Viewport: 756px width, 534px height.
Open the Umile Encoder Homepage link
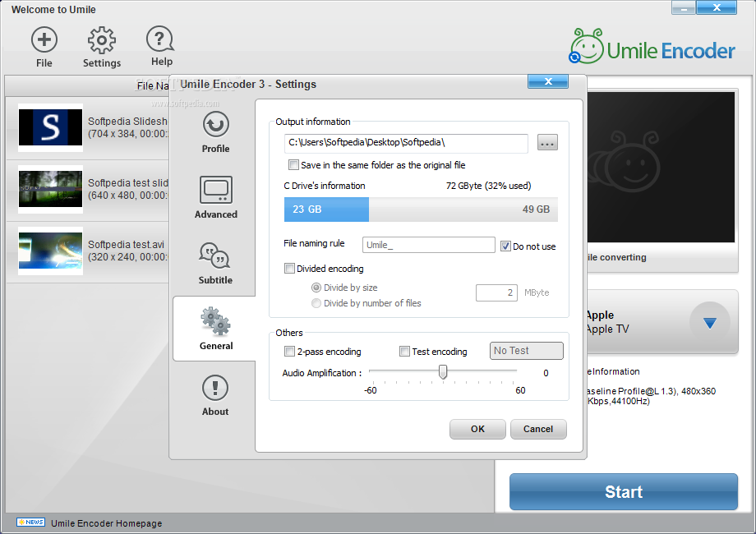pos(107,523)
